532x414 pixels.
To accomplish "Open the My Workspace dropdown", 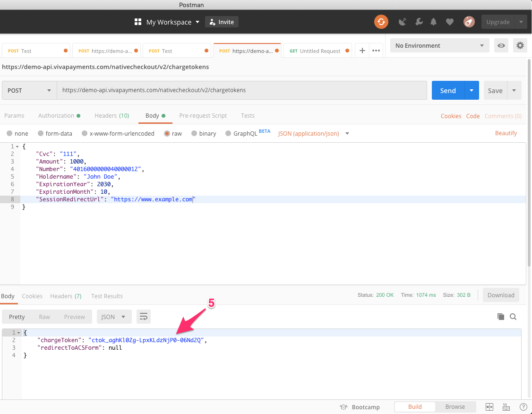I will pyautogui.click(x=173, y=22).
